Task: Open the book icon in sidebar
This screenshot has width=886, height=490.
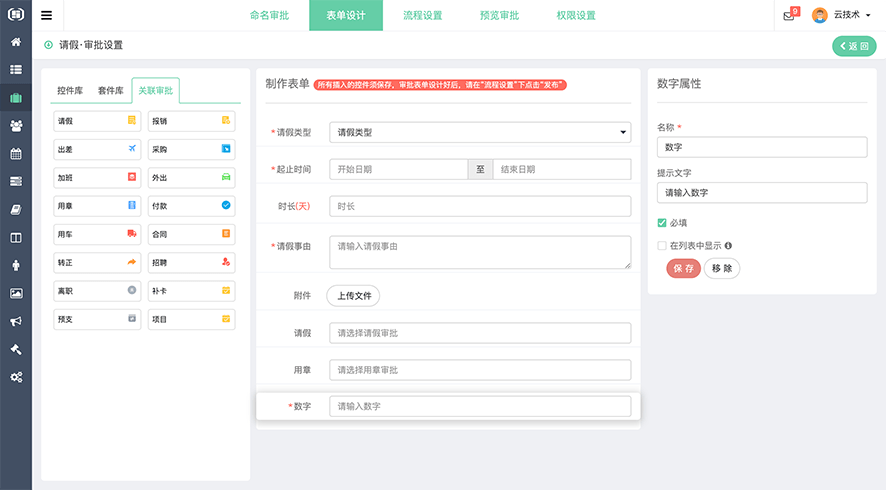Action: [16, 210]
